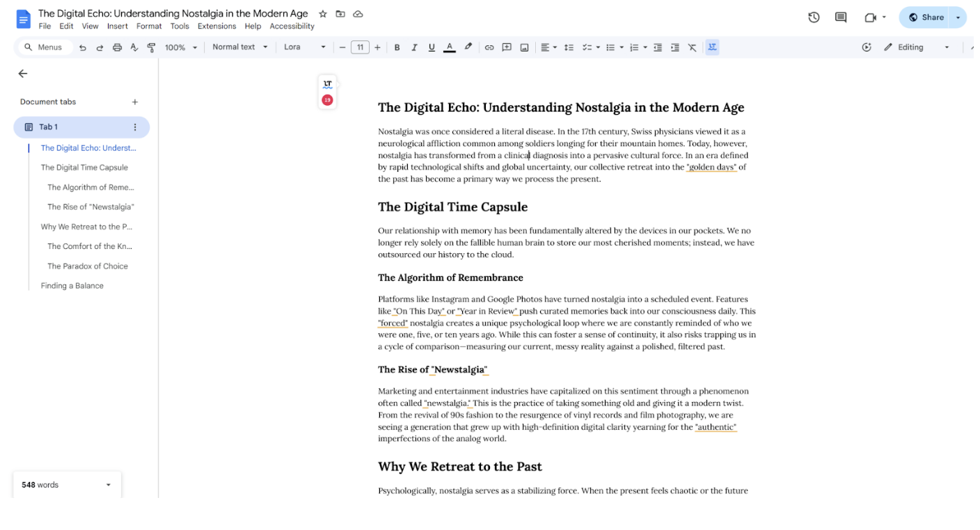The height and width of the screenshot is (530, 980).
Task: Click the Undo icon in toolbar
Action: (x=83, y=47)
